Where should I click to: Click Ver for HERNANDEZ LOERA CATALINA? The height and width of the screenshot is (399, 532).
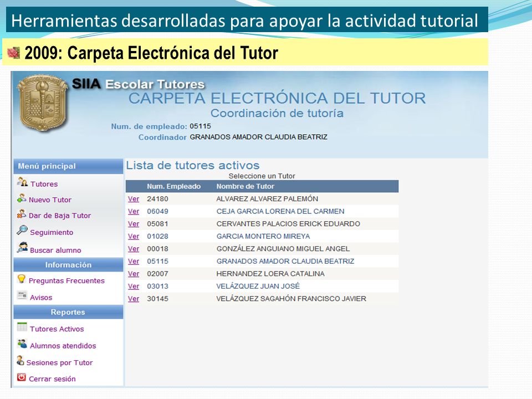pos(134,274)
